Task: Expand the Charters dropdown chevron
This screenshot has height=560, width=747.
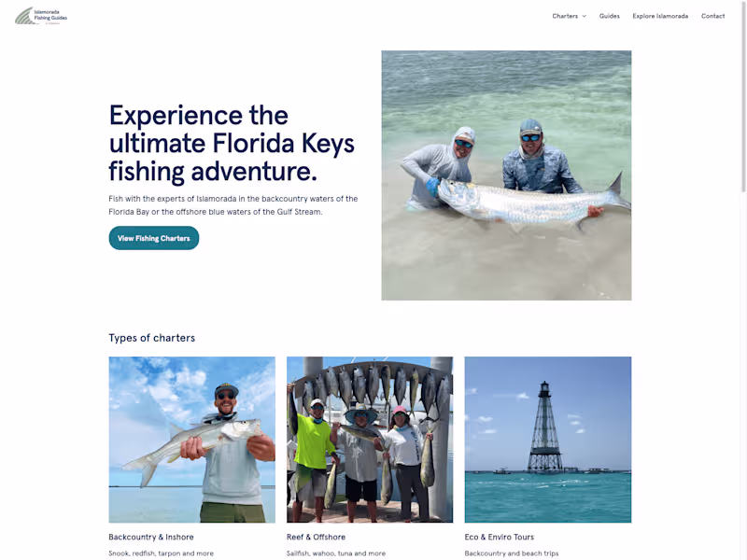Action: 585,16
